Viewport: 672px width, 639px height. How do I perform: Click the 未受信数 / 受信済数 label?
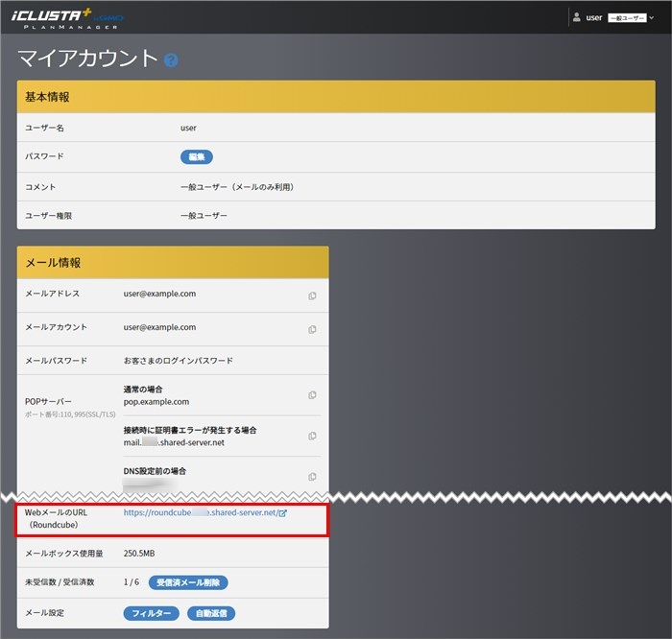60,582
